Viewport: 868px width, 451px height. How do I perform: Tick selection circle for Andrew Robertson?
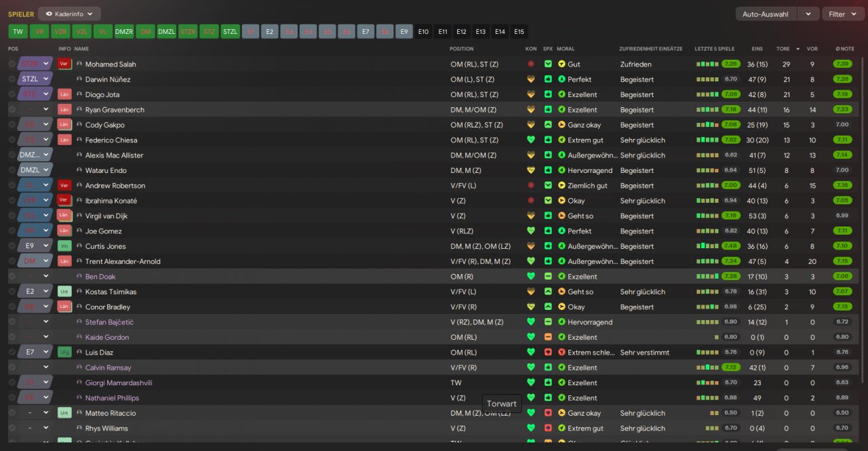point(12,185)
